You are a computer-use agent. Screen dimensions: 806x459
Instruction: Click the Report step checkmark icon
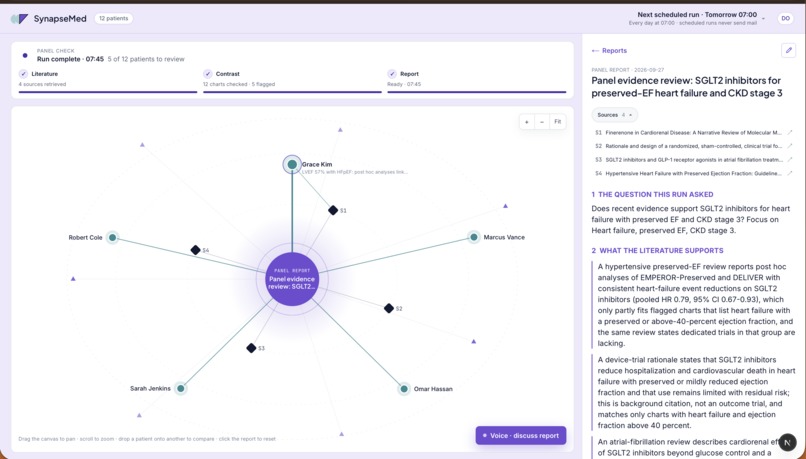pos(392,74)
